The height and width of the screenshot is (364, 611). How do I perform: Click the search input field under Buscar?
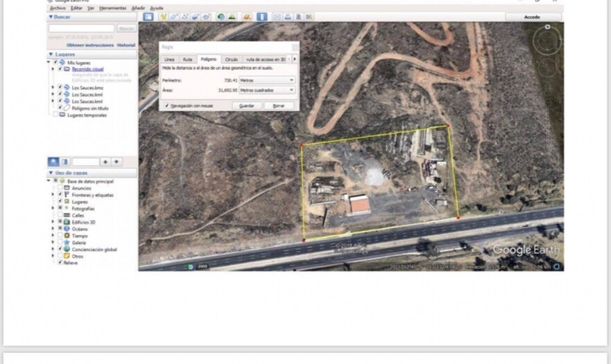coord(80,28)
